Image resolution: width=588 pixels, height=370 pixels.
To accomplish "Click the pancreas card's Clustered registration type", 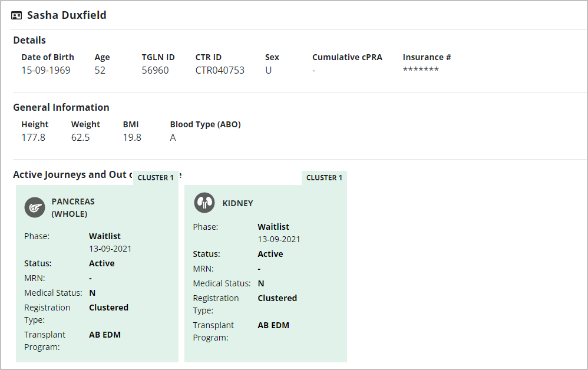I will click(108, 308).
